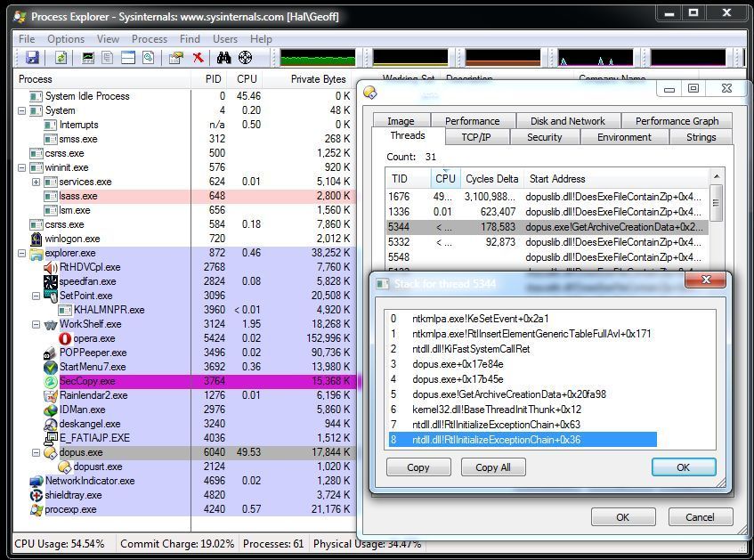Image resolution: width=754 pixels, height=560 pixels.
Task: Click OK in the stack dialog
Action: point(684,467)
